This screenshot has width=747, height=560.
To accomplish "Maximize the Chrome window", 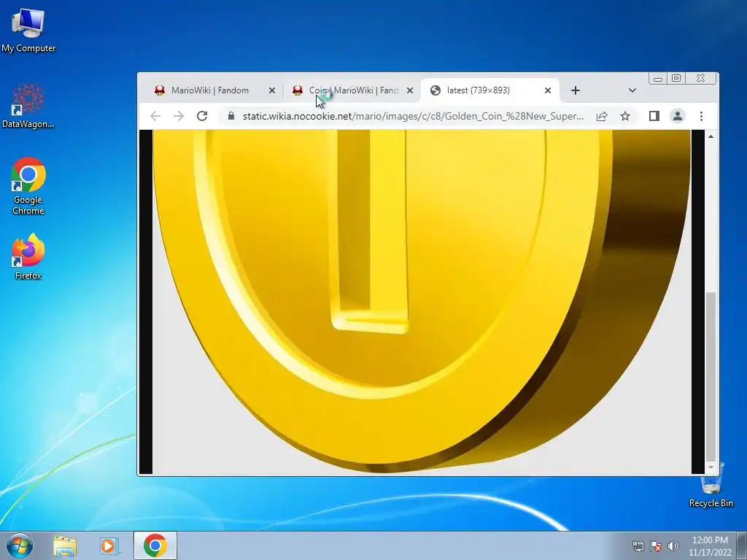I will coord(676,78).
